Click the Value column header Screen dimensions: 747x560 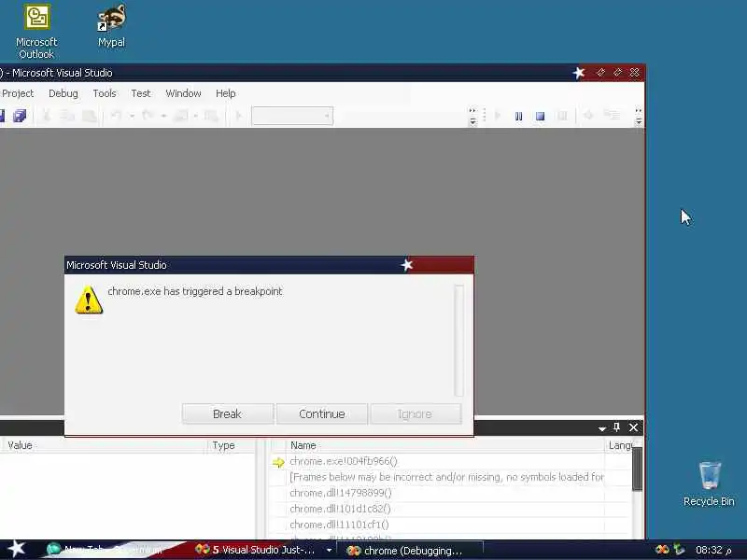[x=104, y=445]
